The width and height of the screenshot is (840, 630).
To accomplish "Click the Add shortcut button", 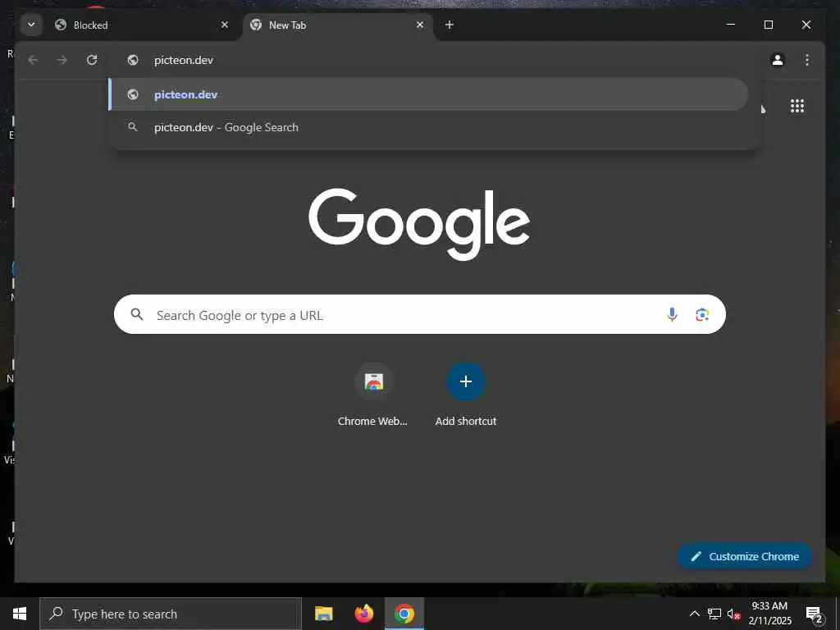I will [466, 395].
